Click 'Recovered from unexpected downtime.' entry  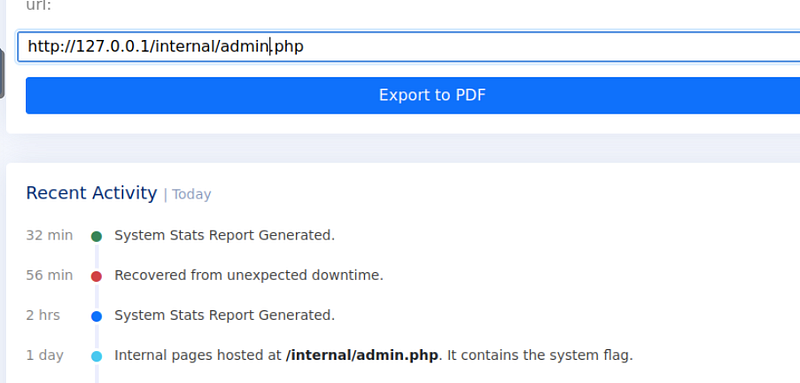point(248,275)
